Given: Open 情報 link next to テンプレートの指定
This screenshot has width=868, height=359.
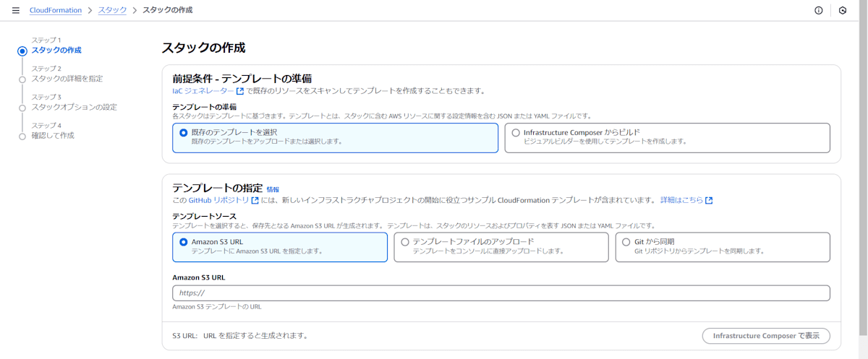Looking at the screenshot, I should pyautogui.click(x=273, y=189).
